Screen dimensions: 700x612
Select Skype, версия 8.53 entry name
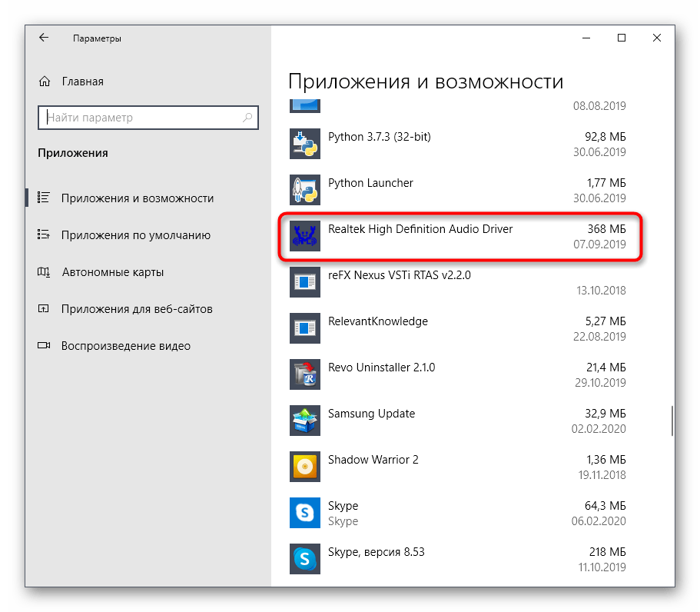point(377,552)
